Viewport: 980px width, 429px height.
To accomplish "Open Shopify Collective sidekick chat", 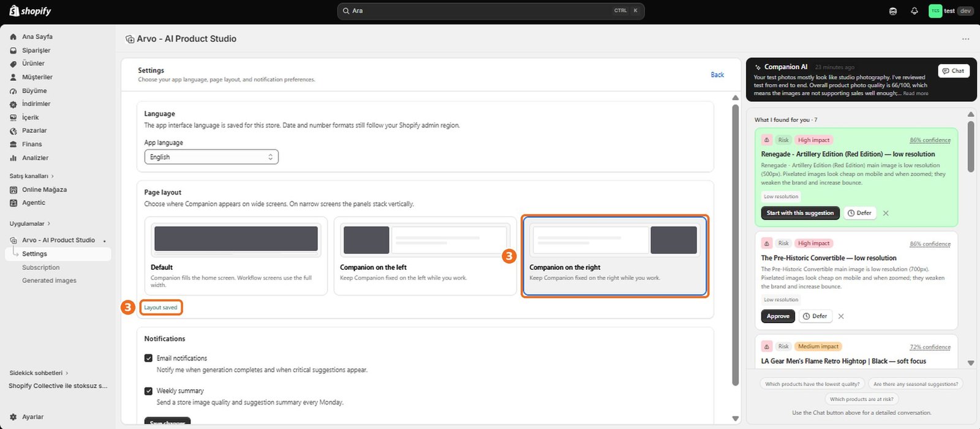I will coord(58,386).
